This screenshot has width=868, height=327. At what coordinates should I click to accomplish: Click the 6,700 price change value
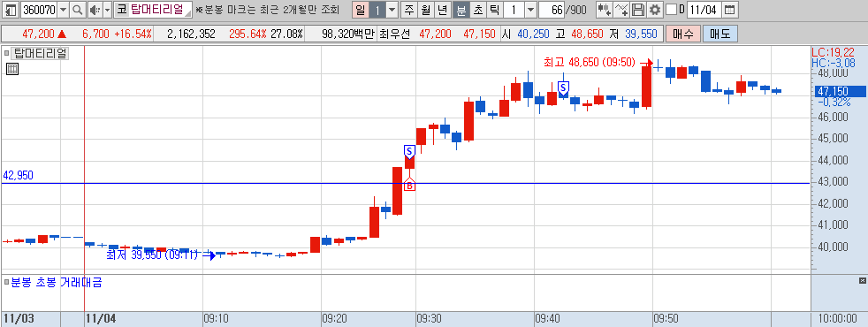click(x=95, y=34)
